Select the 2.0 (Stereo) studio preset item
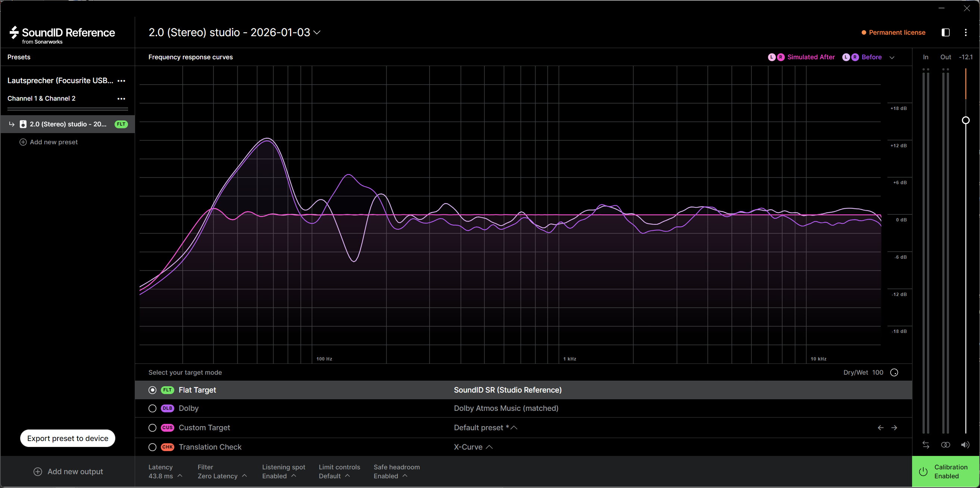The width and height of the screenshot is (980, 488). click(x=68, y=124)
